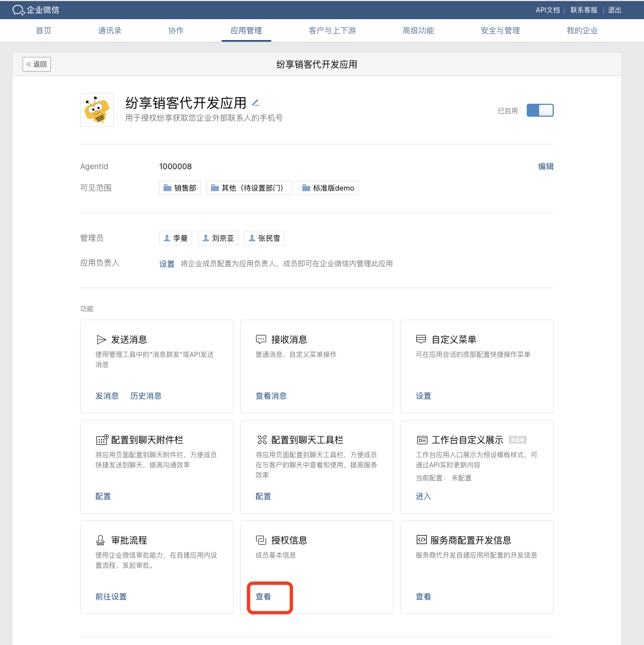The image size is (644, 645).
Task: Click the 销售部 folder icon
Action: point(167,188)
